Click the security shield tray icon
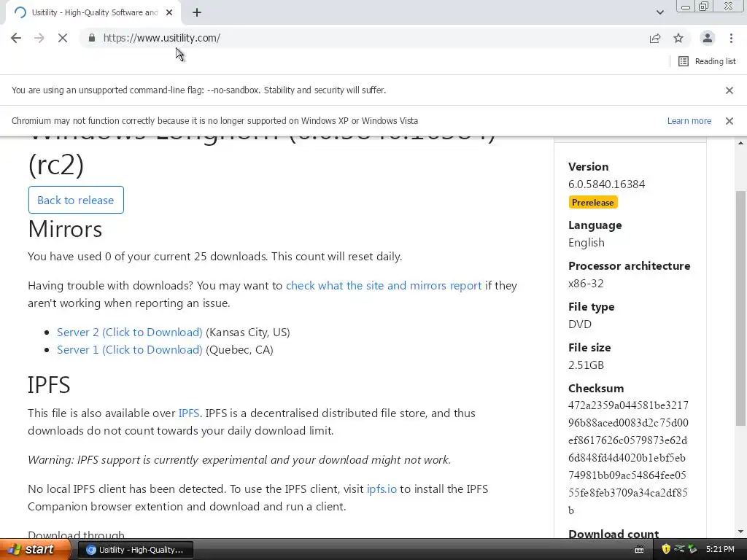This screenshot has height=560, width=747. [x=666, y=550]
